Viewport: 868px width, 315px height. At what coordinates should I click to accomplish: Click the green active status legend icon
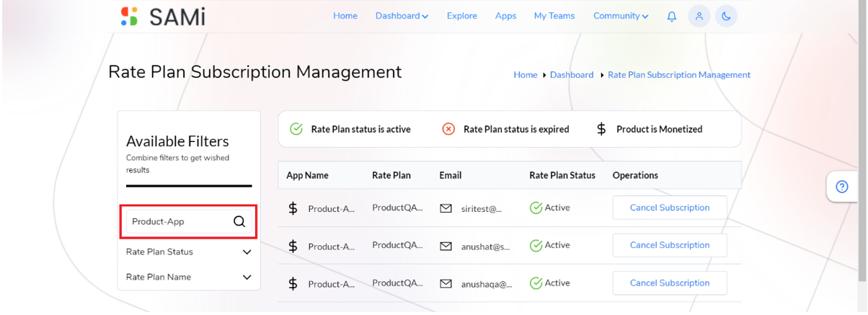pos(296,129)
